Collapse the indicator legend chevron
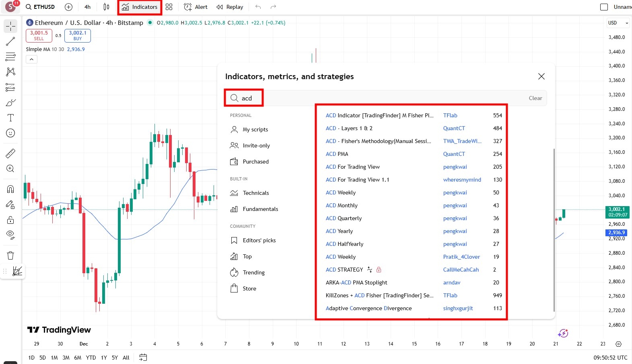Viewport: 632px width, 364px height. 31,59
